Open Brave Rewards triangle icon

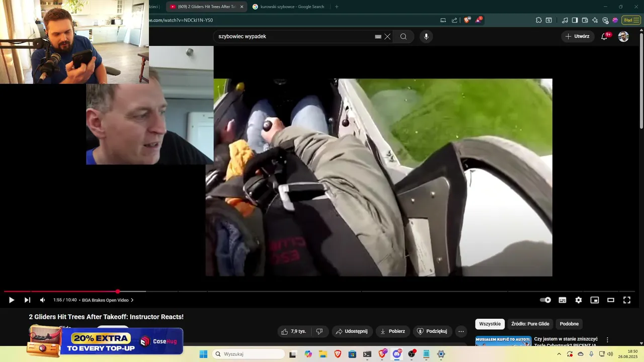click(x=478, y=20)
